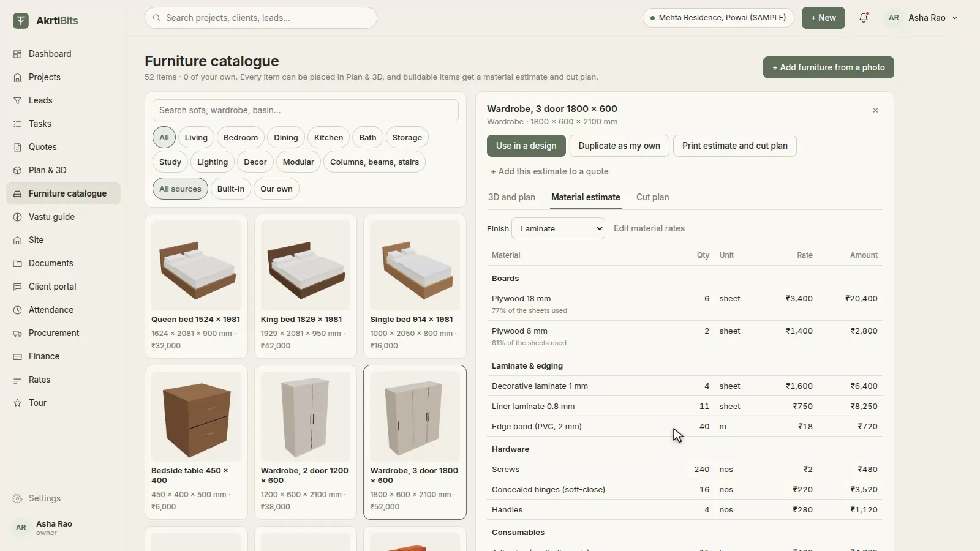
Task: Open the Rates icon in sidebar
Action: pos(17,380)
